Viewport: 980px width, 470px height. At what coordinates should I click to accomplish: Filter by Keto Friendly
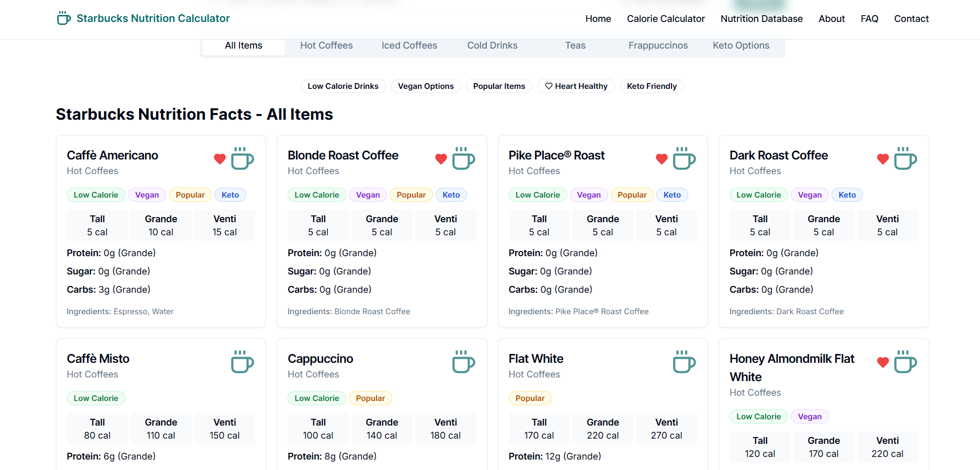pos(652,86)
